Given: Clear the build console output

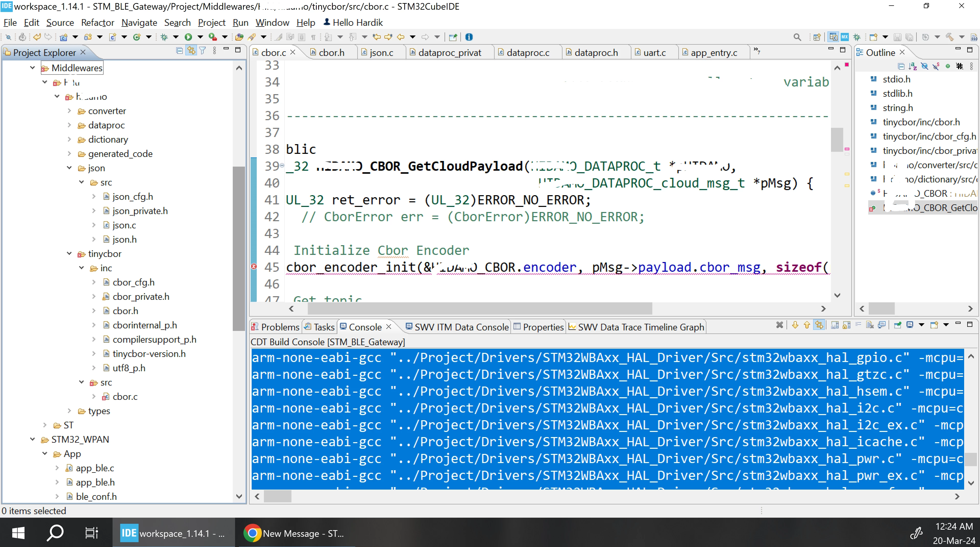Looking at the screenshot, I should pos(870,325).
